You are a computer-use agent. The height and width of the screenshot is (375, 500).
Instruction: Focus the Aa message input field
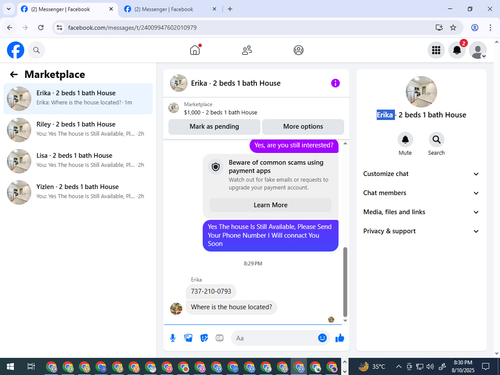274,338
